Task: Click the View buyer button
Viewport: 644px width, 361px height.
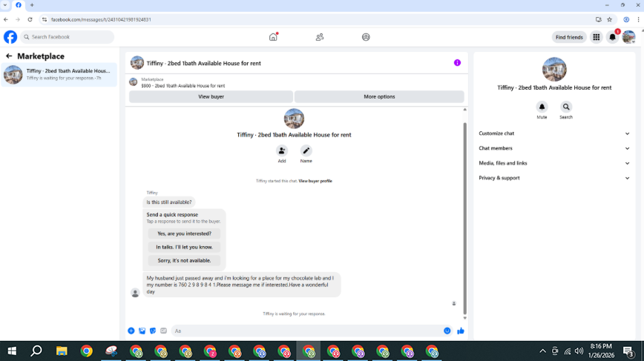Action: (x=211, y=97)
